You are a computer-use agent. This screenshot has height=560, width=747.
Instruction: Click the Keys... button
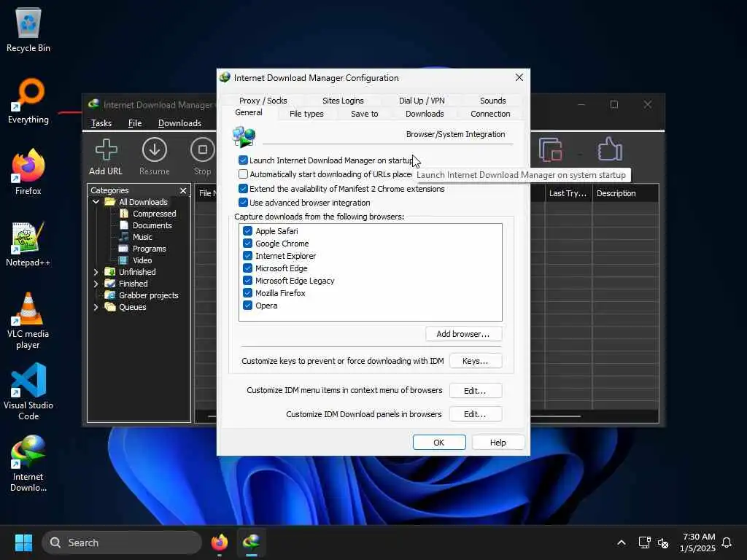coord(475,361)
